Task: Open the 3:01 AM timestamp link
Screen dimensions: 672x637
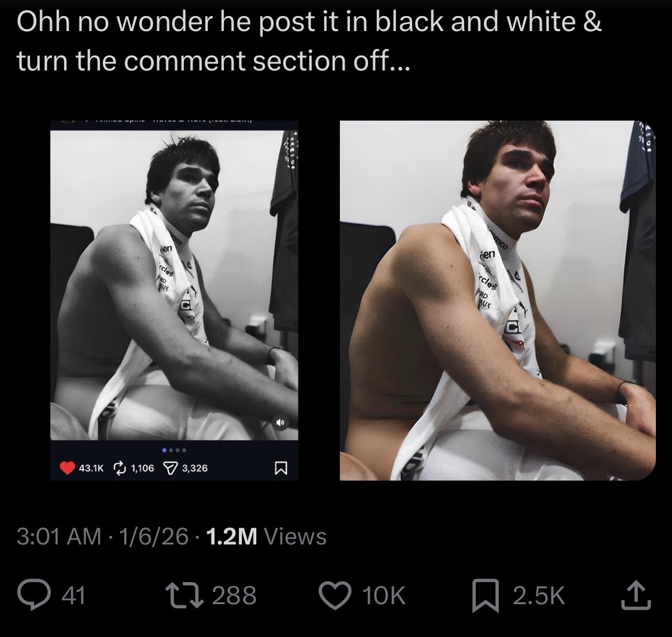Action: pos(59,536)
